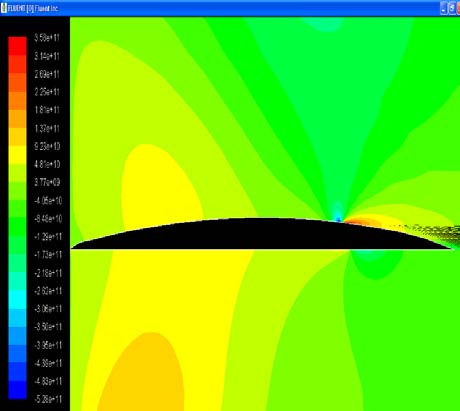Click the -3.06e+11 legend value label
The width and height of the screenshot is (460, 411).
pos(48,309)
